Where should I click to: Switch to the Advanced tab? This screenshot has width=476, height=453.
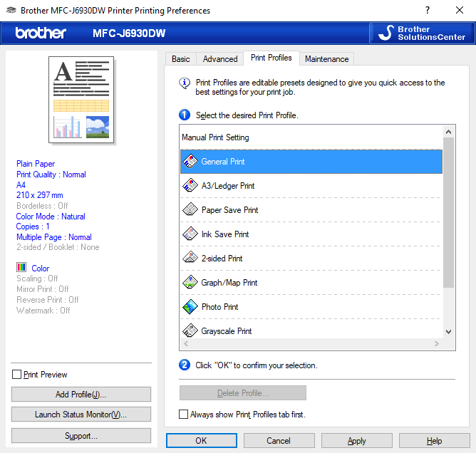(x=220, y=59)
